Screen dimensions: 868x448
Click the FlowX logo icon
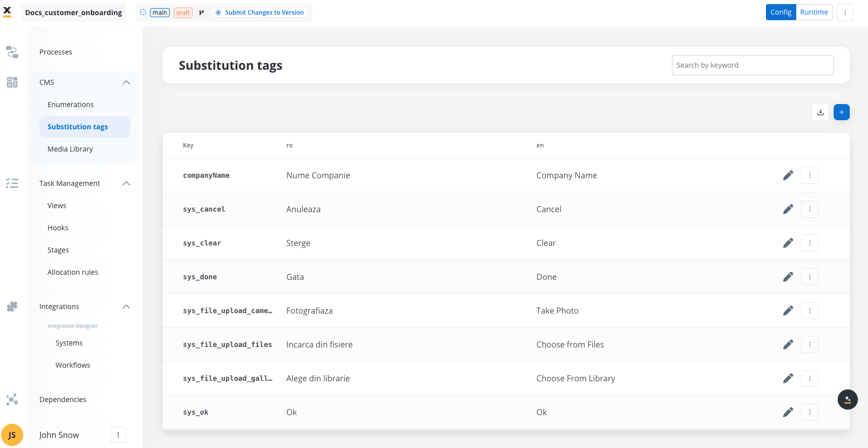tap(7, 12)
